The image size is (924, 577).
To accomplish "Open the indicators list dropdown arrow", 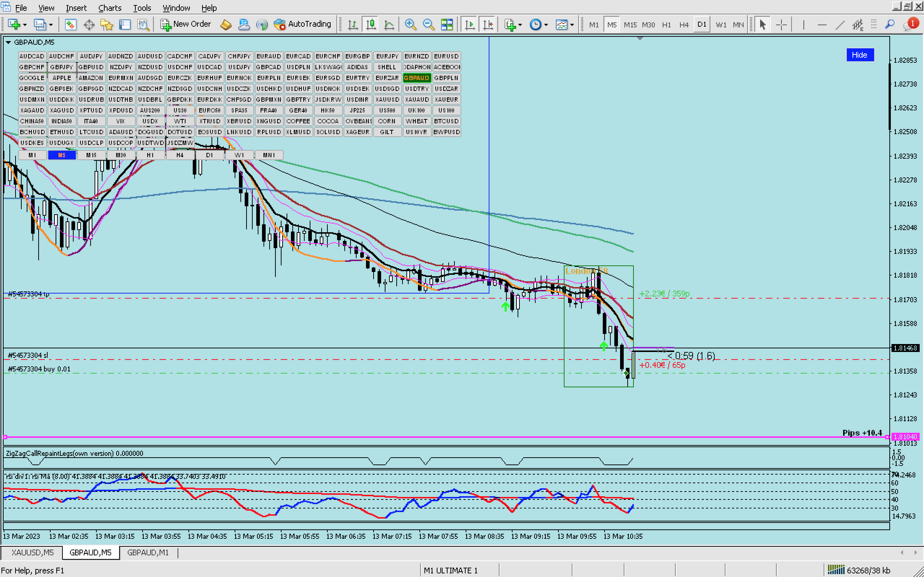I will 520,25.
